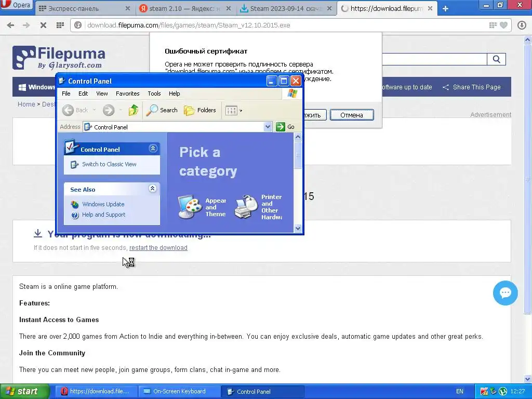The height and width of the screenshot is (399, 532).
Task: Click Opera's forward navigation arrow
Action: pyautogui.click(x=26, y=25)
